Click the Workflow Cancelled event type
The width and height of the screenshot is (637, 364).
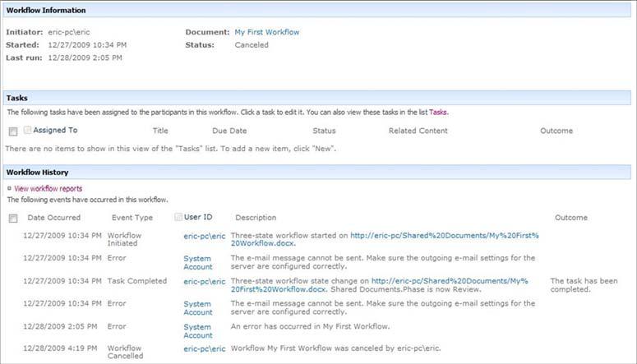pos(125,352)
